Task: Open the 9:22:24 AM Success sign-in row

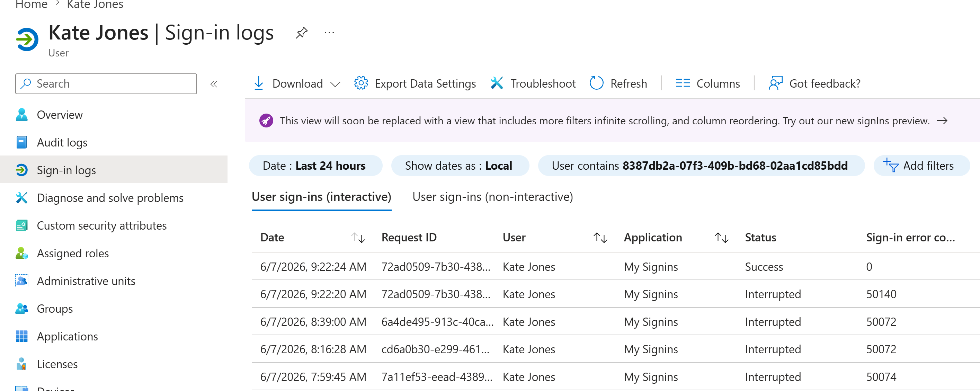Action: [x=616, y=267]
